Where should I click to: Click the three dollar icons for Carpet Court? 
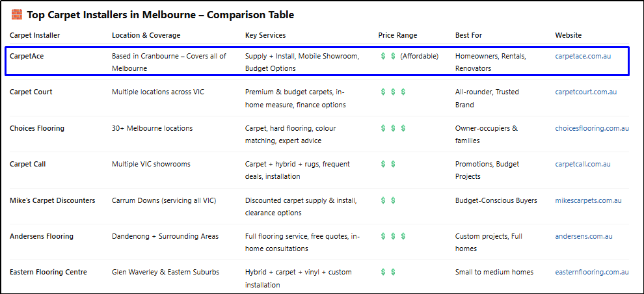[393, 92]
